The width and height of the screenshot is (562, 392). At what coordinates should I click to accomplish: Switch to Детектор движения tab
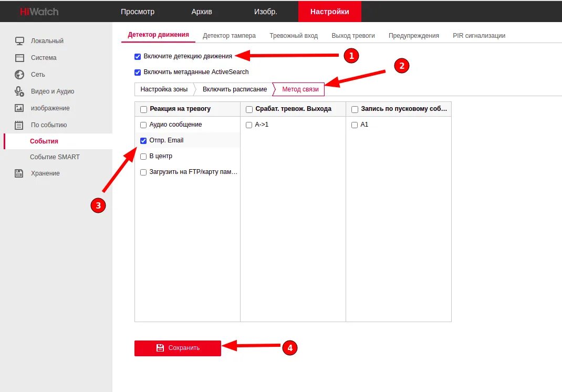[159, 35]
